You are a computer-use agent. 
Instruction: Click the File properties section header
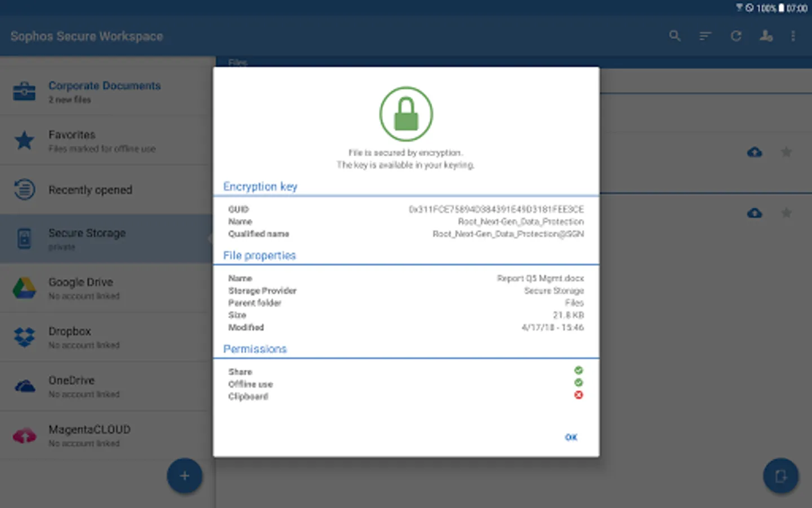[259, 255]
